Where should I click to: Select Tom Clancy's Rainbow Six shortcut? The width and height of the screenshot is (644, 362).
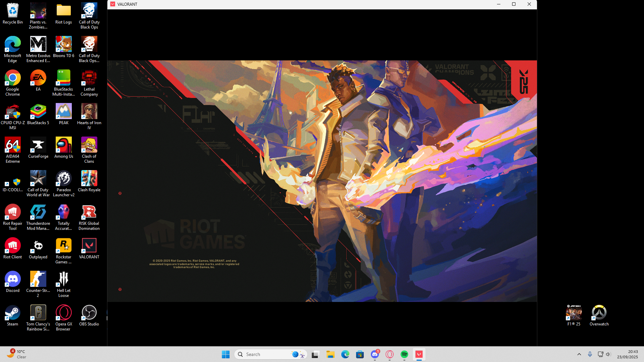point(38,318)
